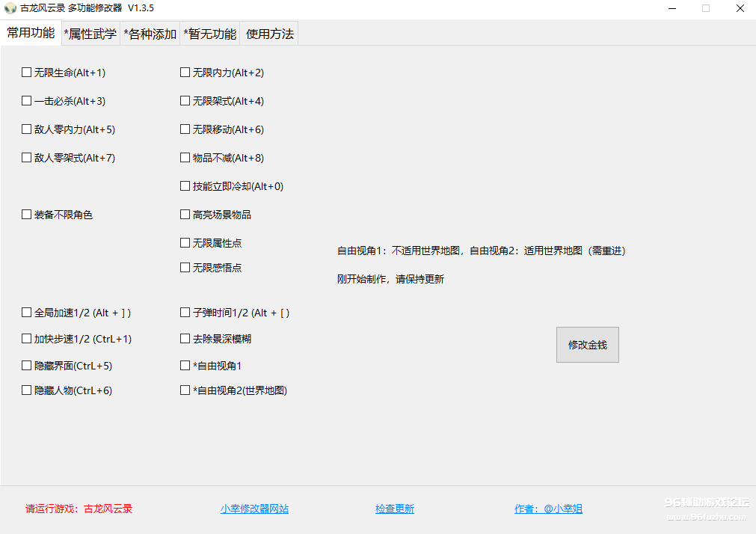
Task: Select the 使用方法 tab
Action: pos(270,34)
